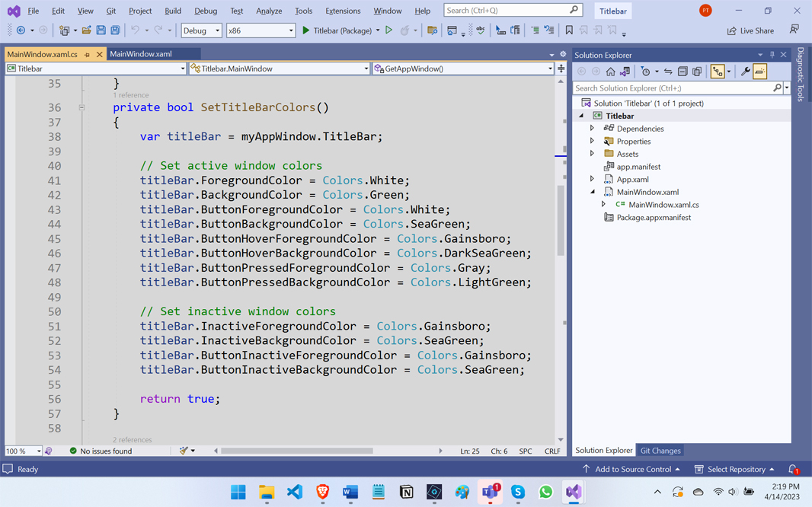This screenshot has width=812, height=507.
Task: Open Properties wrench icon in Solution Explorer
Action: pos(745,72)
